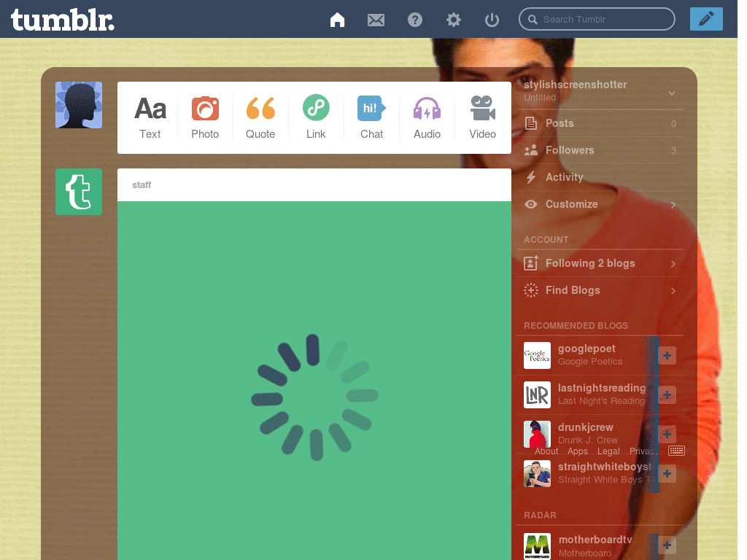
Task: Click the Following blogs person icon
Action: [x=531, y=262]
